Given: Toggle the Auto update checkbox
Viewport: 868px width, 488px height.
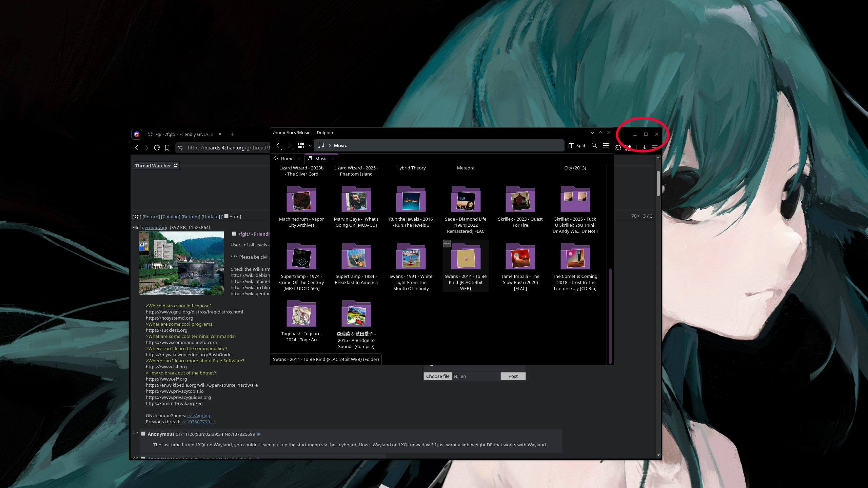Looking at the screenshot, I should pyautogui.click(x=226, y=216).
